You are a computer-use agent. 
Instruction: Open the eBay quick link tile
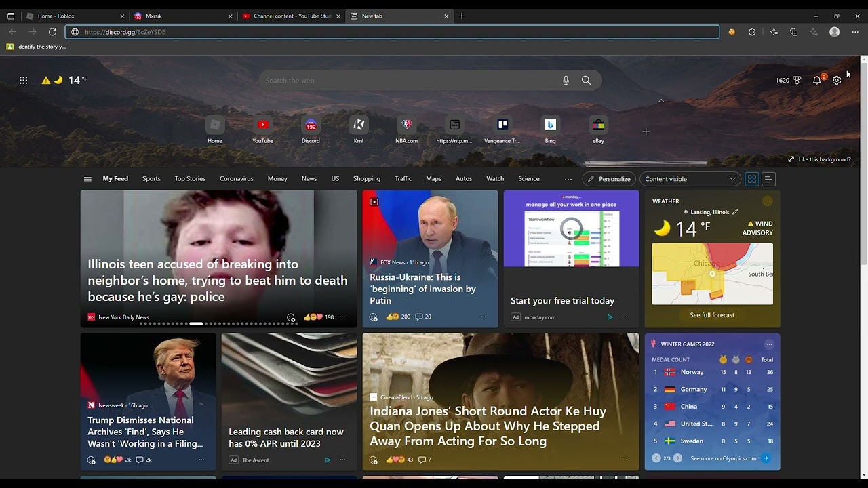[x=598, y=129]
